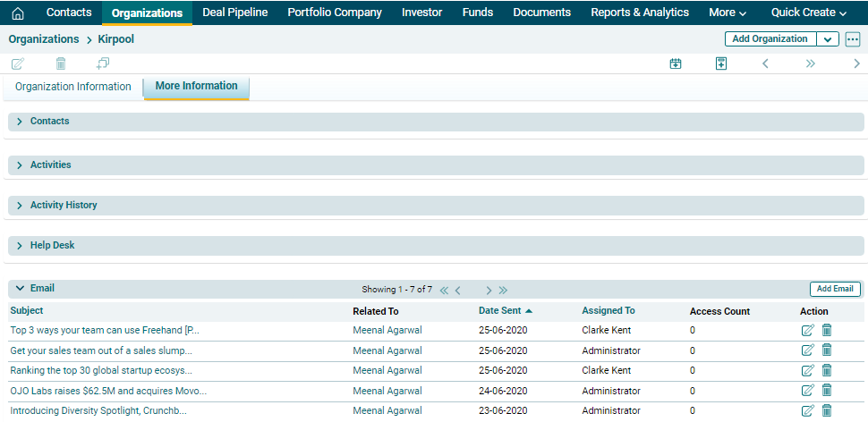Click the delete trash icon in the record toolbar
The width and height of the screenshot is (868, 422).
tap(61, 63)
